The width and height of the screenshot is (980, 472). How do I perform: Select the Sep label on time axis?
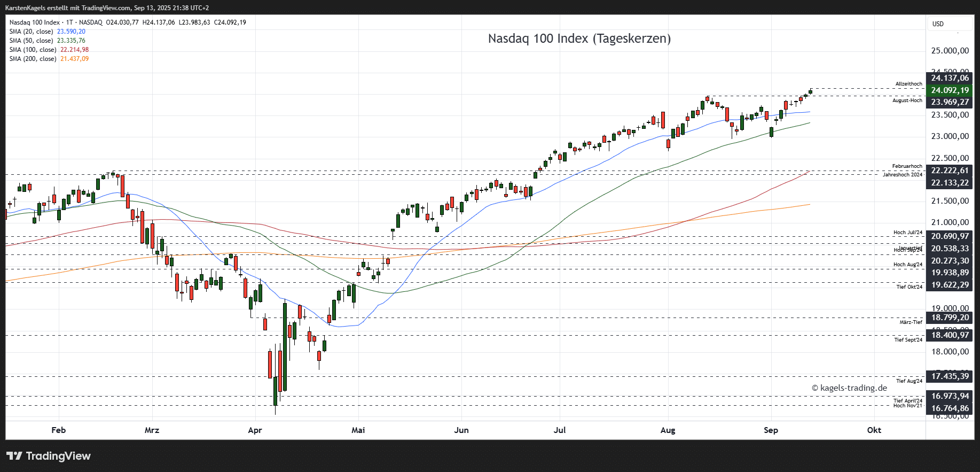tap(771, 430)
